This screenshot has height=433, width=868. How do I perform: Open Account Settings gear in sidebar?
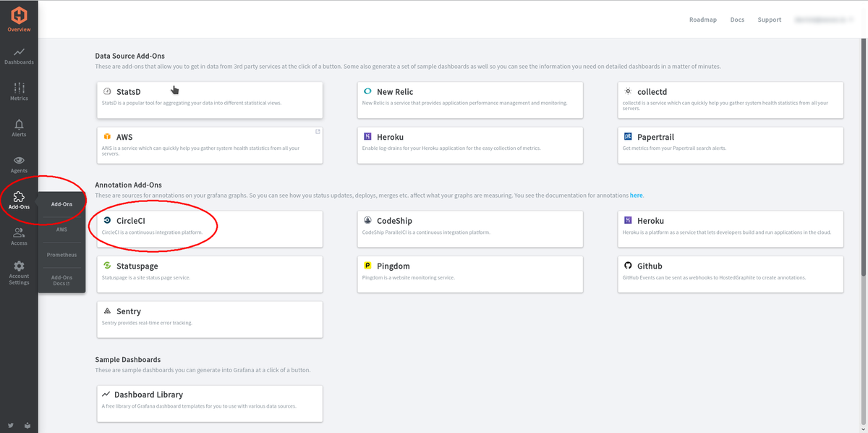point(19,273)
